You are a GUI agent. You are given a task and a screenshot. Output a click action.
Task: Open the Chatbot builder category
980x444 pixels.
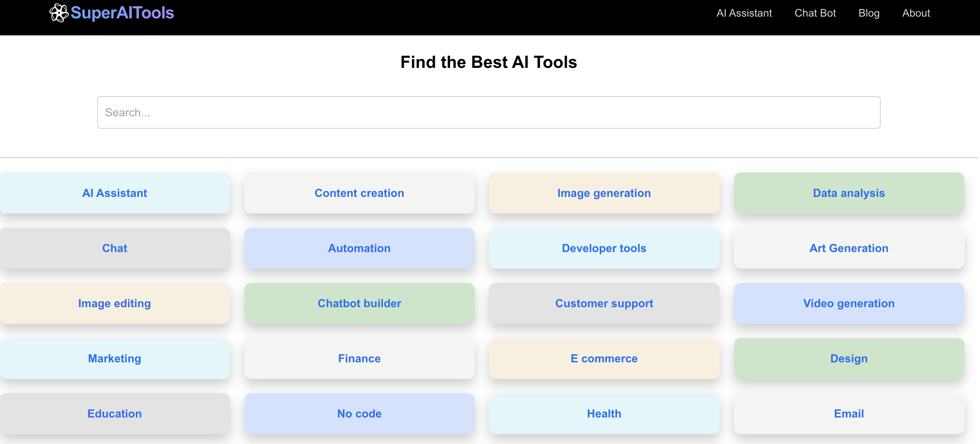click(x=360, y=303)
